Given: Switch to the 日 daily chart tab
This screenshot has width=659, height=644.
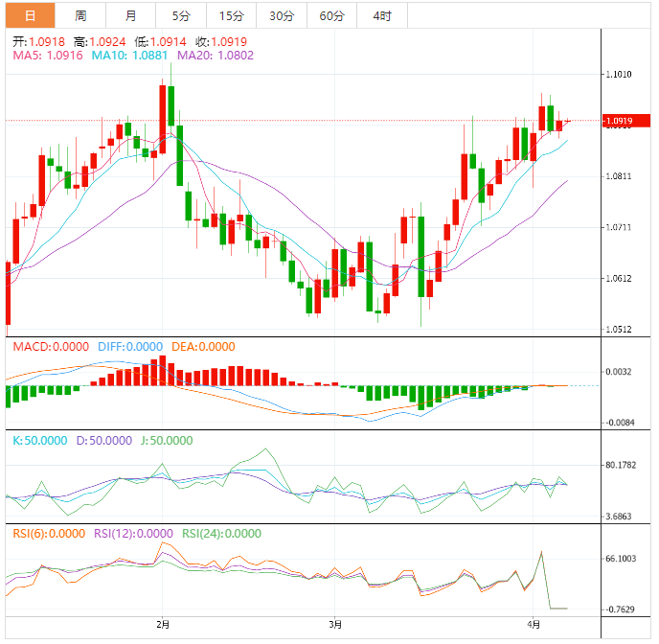Looking at the screenshot, I should [30, 15].
